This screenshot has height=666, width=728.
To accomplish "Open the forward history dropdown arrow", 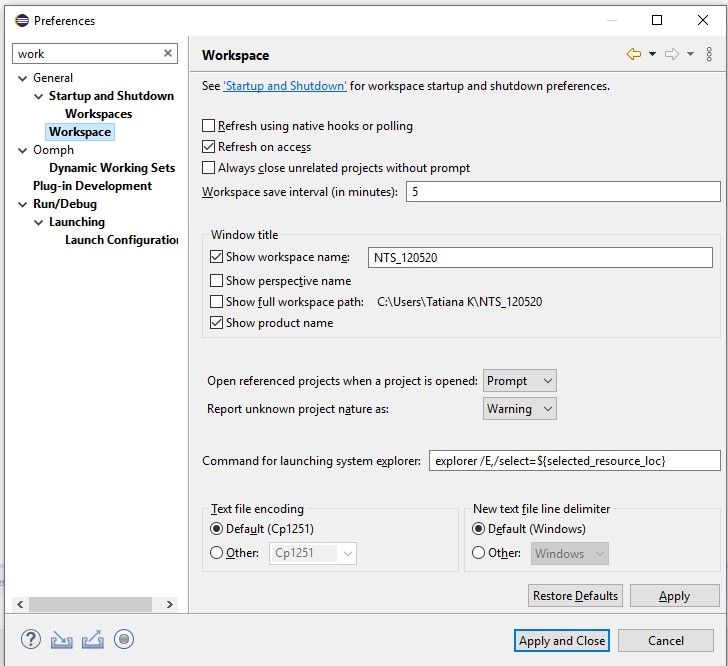I will pyautogui.click(x=690, y=54).
